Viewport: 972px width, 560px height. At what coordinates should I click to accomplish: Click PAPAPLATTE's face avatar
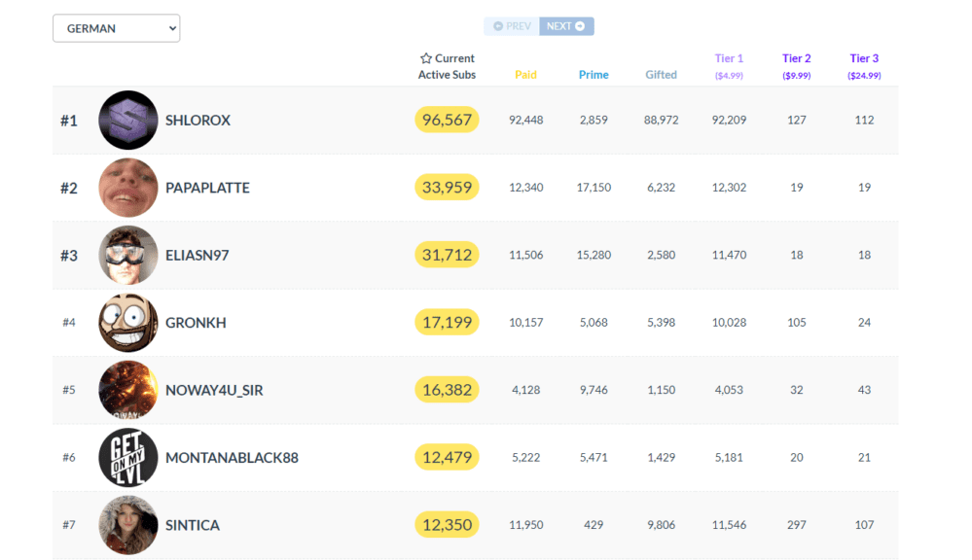(x=128, y=188)
